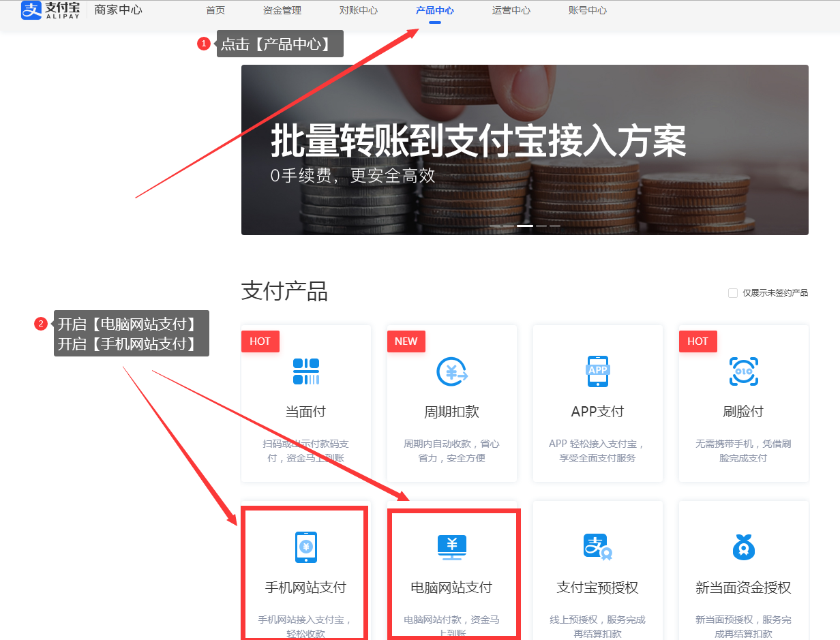The image size is (840, 640).
Task: Click the 商家中心 header title
Action: (119, 10)
